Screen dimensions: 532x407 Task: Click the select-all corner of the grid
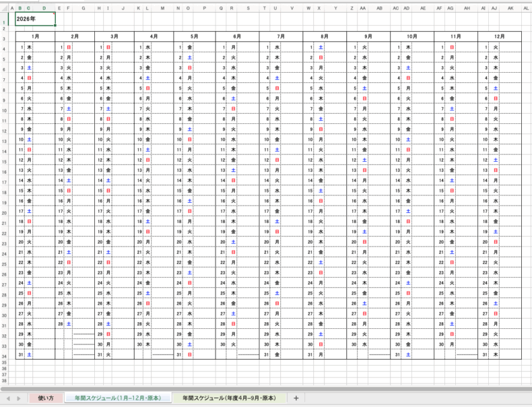pos(4,8)
